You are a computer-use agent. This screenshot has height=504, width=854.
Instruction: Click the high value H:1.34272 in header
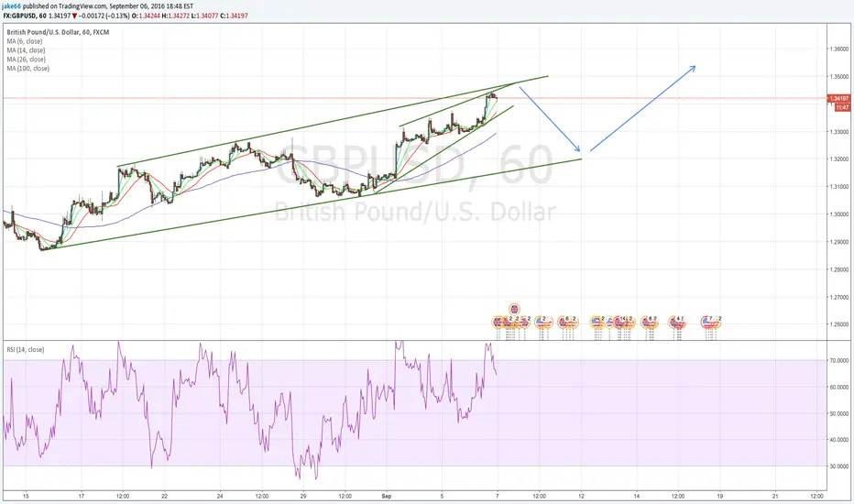[175, 16]
